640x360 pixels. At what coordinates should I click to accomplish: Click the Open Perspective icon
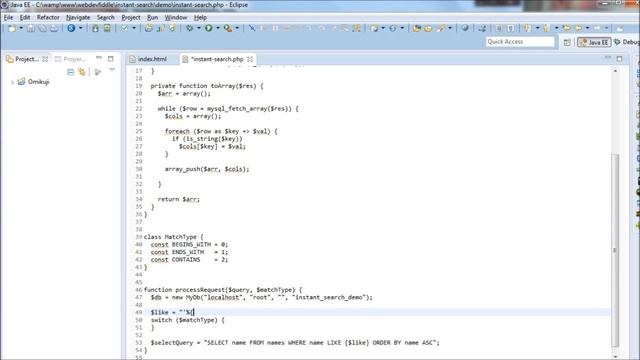tap(567, 42)
